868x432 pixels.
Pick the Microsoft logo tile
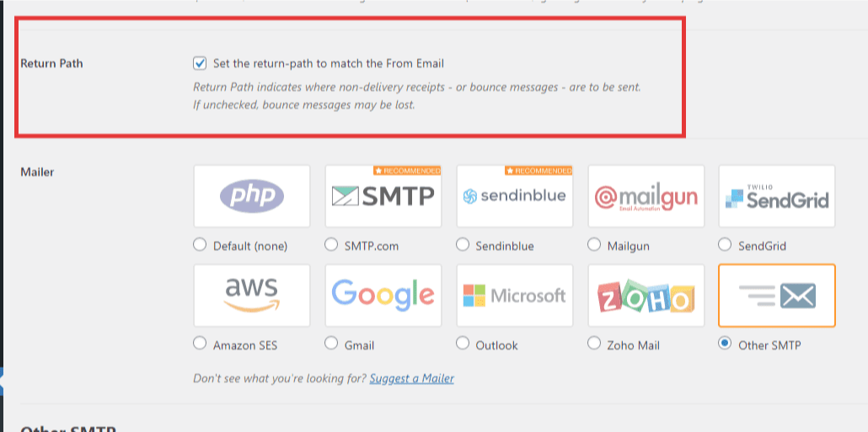(x=514, y=296)
